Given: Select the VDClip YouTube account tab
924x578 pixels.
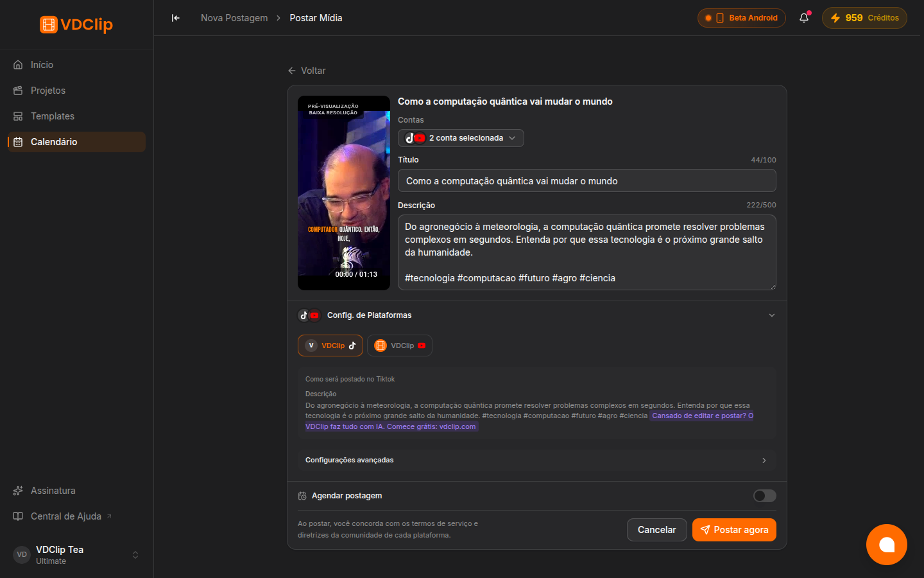Looking at the screenshot, I should [x=400, y=346].
